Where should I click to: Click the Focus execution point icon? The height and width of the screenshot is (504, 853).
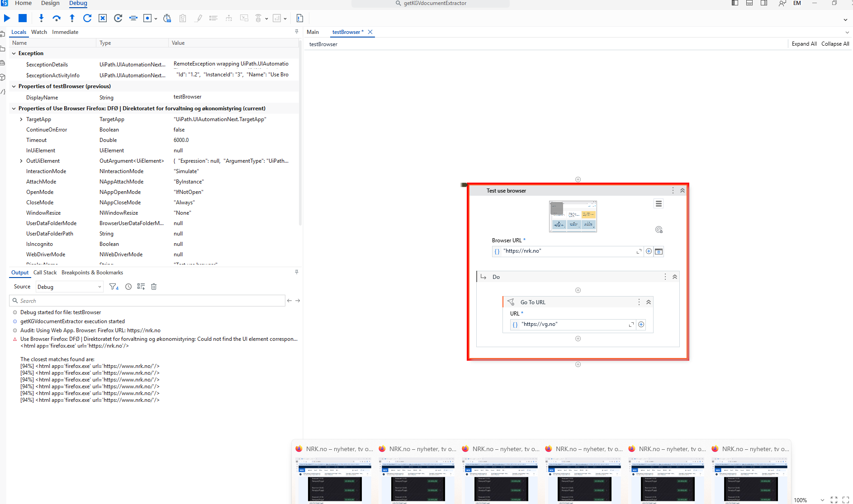click(x=133, y=18)
